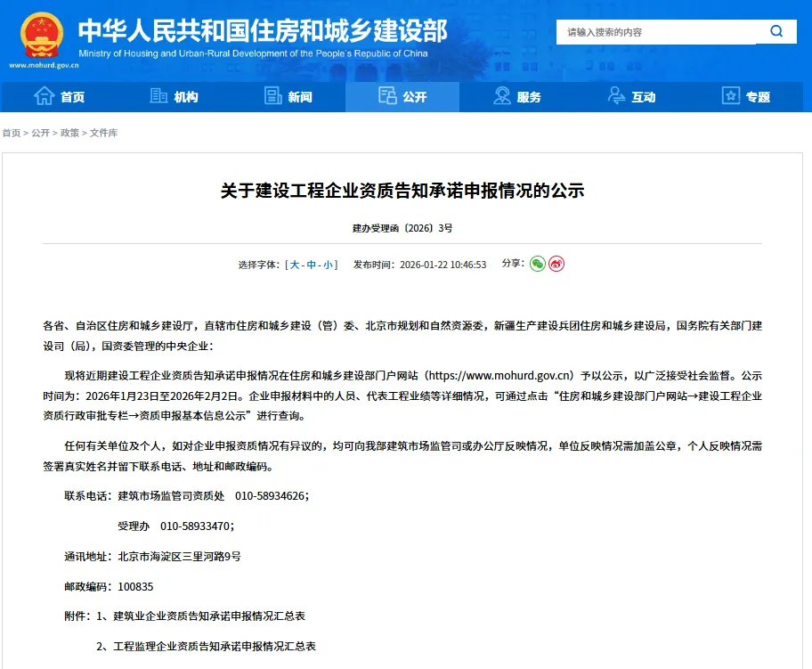Click the home house icon in navigation
812x669 pixels.
click(x=44, y=96)
